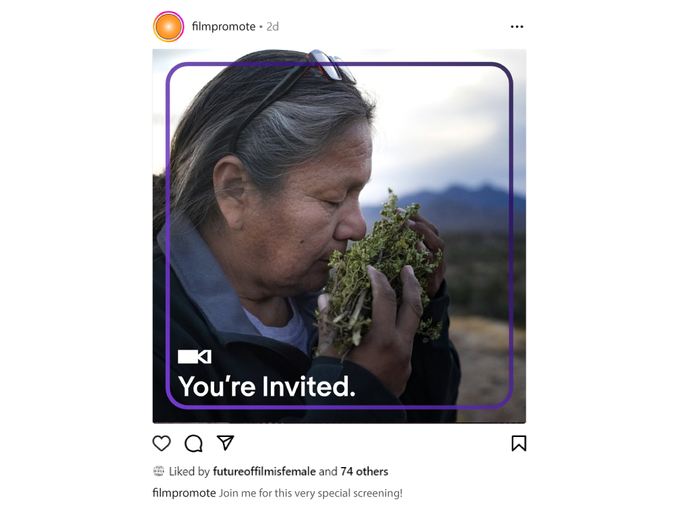Click the sunglasses on the woman's head
680x515 pixels.
[x=330, y=65]
